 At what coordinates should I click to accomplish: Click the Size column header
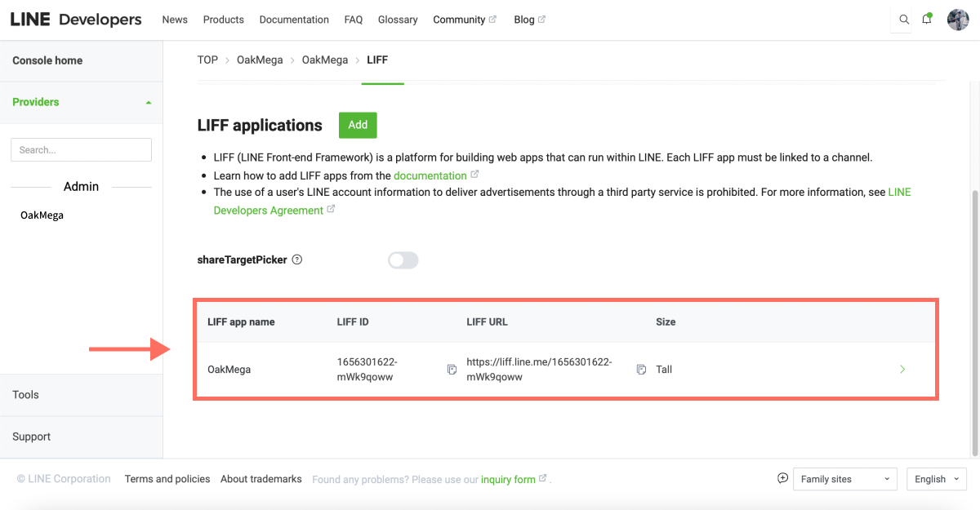666,322
